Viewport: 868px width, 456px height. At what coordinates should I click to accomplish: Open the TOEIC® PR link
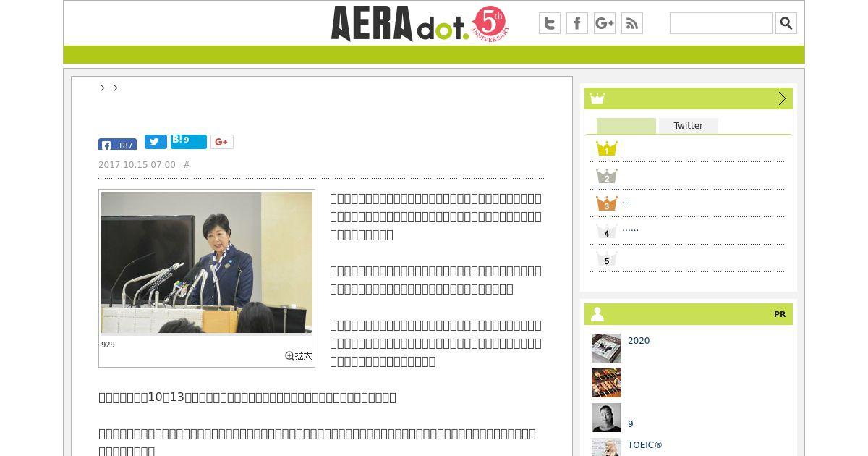tap(645, 445)
